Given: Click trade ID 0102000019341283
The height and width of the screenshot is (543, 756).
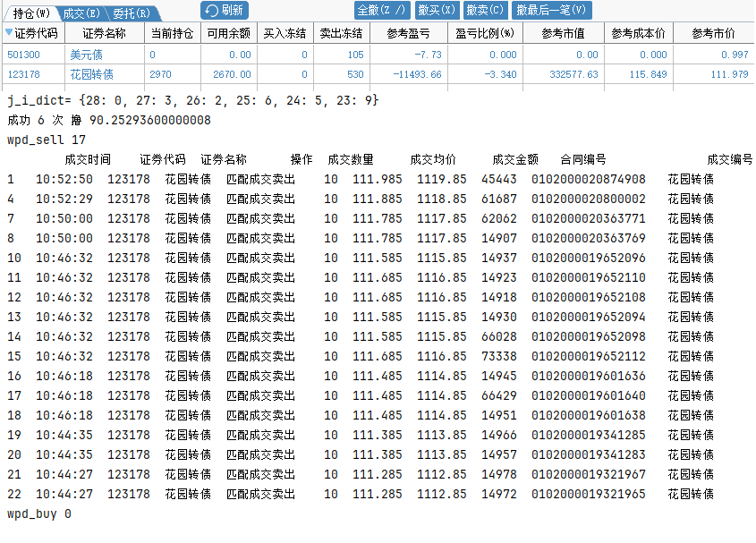Looking at the screenshot, I should point(588,454).
